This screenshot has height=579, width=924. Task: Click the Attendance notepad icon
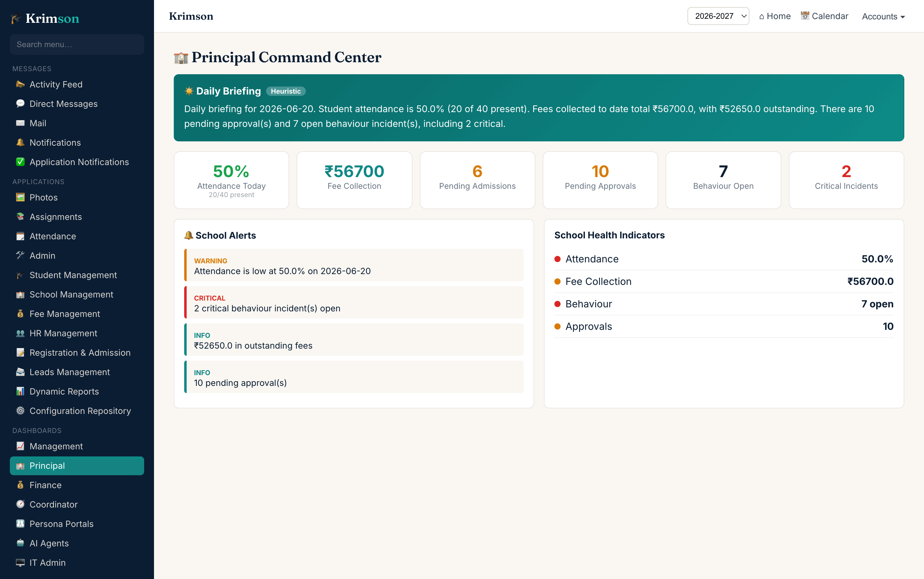click(x=20, y=236)
